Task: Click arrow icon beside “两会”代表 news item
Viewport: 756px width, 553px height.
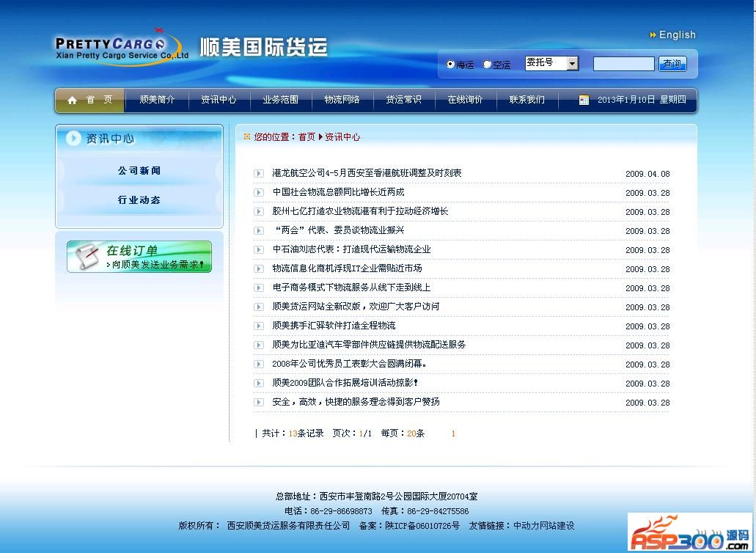Action: point(259,230)
